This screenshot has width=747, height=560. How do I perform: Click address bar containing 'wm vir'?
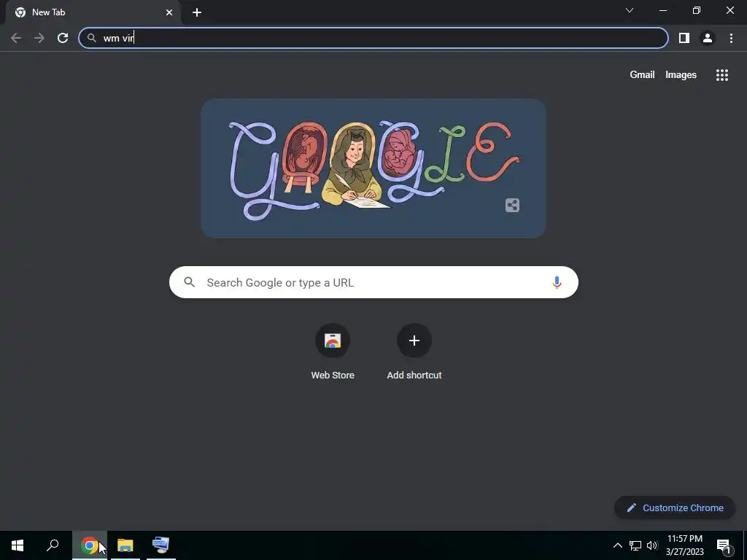tap(373, 38)
